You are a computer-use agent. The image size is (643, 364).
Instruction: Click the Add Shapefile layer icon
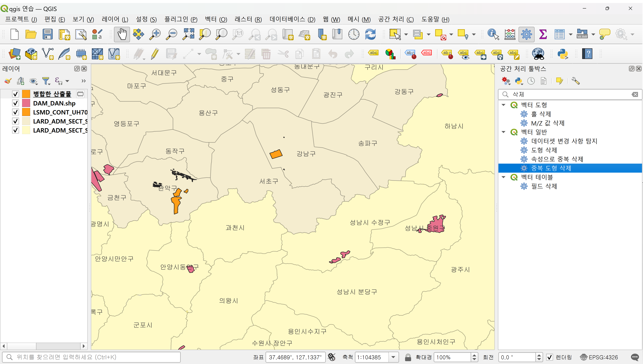coord(48,54)
